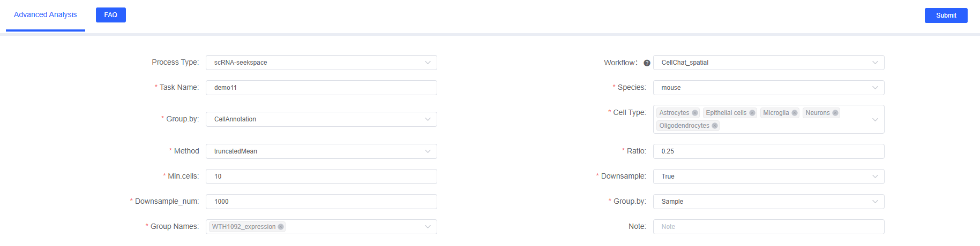Remove the Astrocytes cell type tag
Screen dimensions: 980x246
pyautogui.click(x=695, y=113)
